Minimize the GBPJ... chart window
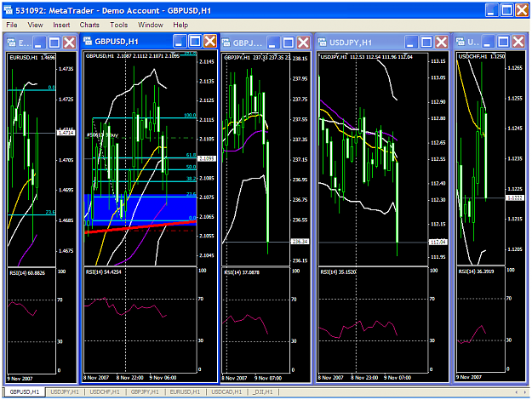This screenshot has height=400, width=532. tap(272, 43)
